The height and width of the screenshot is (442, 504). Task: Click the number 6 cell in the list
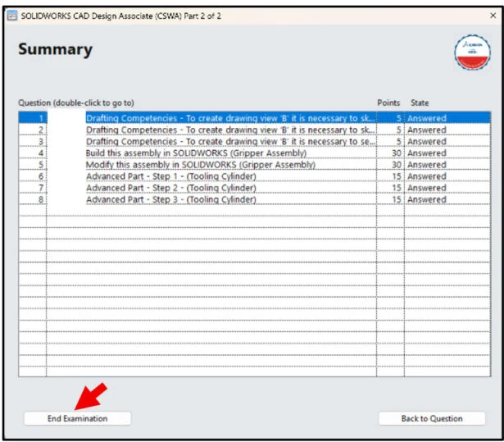[x=40, y=176]
